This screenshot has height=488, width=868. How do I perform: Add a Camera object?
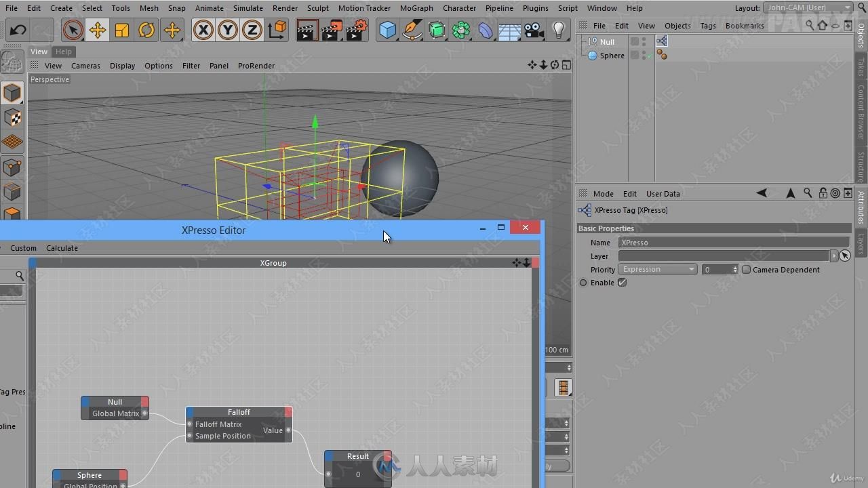point(534,30)
